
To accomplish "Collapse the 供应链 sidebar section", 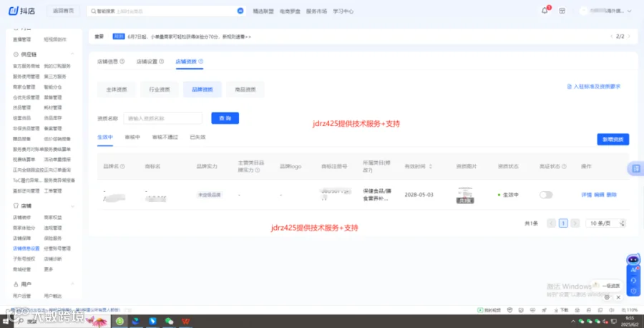I will pyautogui.click(x=72, y=54).
